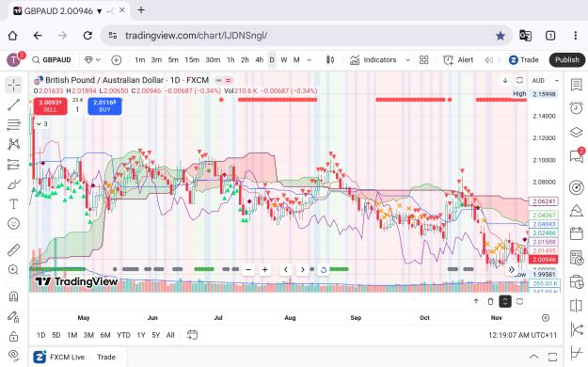The height and width of the screenshot is (367, 588).
Task: Open the go to date calendar icon
Action: (x=192, y=335)
